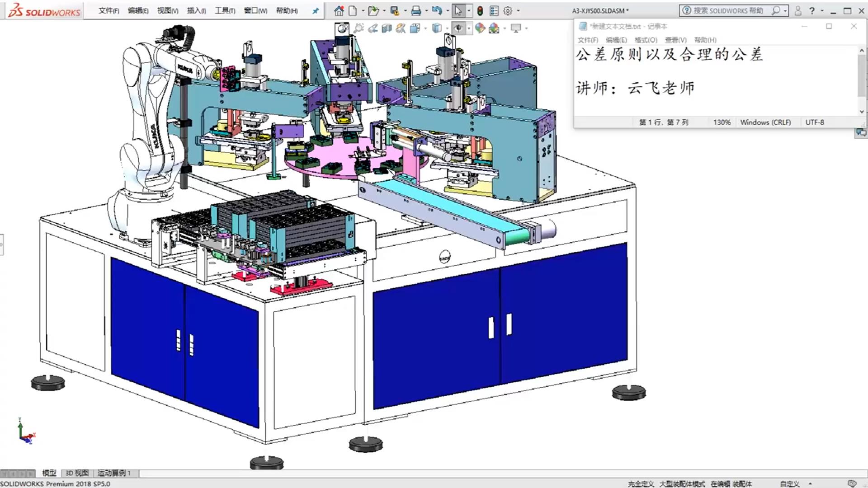Click the help question mark icon
This screenshot has height=488, width=868.
click(x=812, y=10)
